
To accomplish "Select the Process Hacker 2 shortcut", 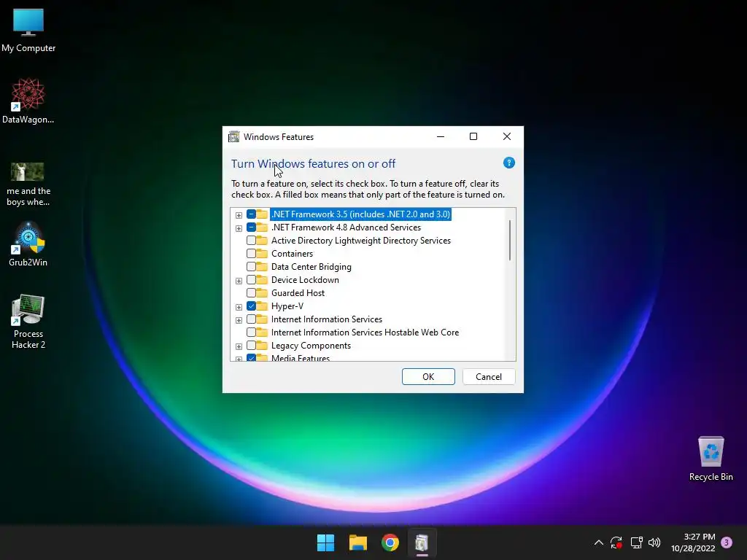I will (x=28, y=322).
